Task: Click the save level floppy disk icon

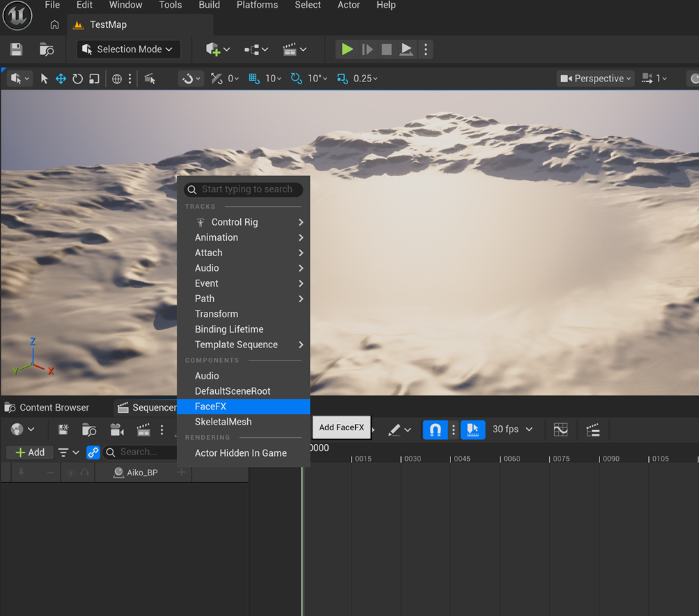Action: pyautogui.click(x=17, y=49)
